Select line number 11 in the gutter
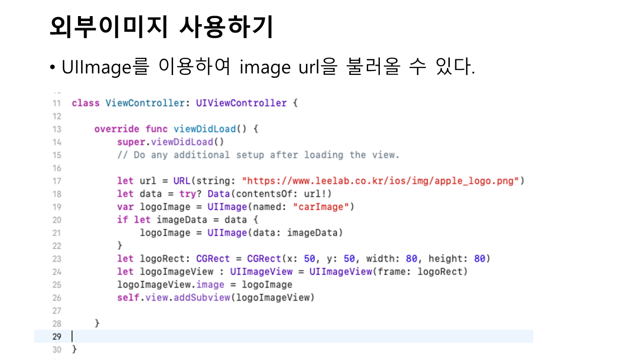Viewport: 644px width, 362px height. pyautogui.click(x=56, y=103)
